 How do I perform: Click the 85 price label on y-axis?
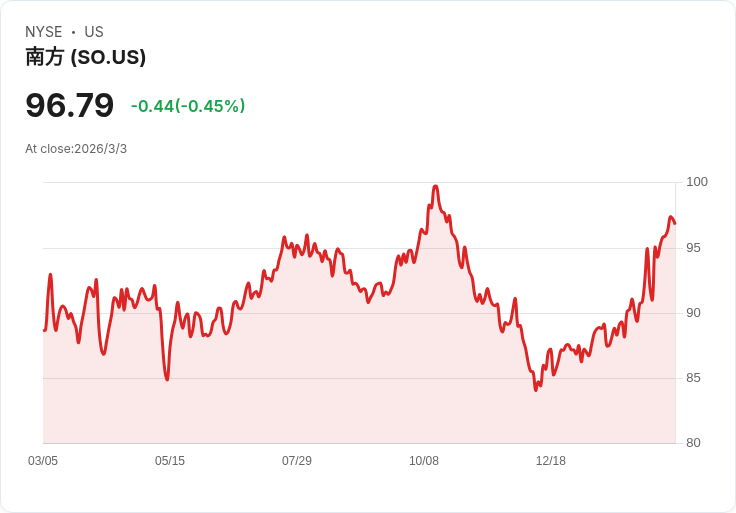pos(694,378)
